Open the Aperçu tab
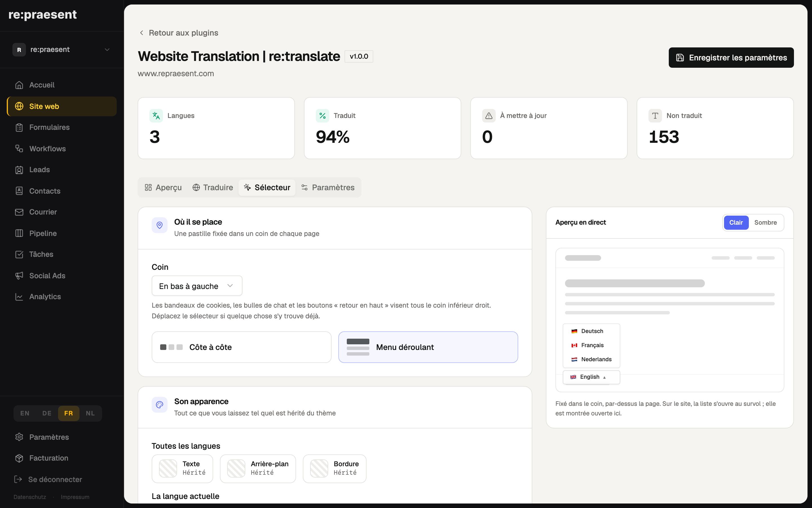The width and height of the screenshot is (812, 508). (164, 187)
